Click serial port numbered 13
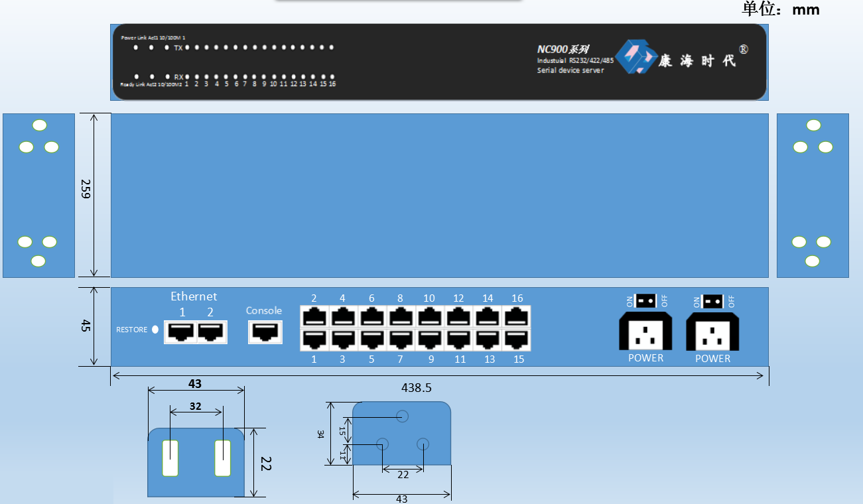This screenshot has height=504, width=863. point(488,340)
